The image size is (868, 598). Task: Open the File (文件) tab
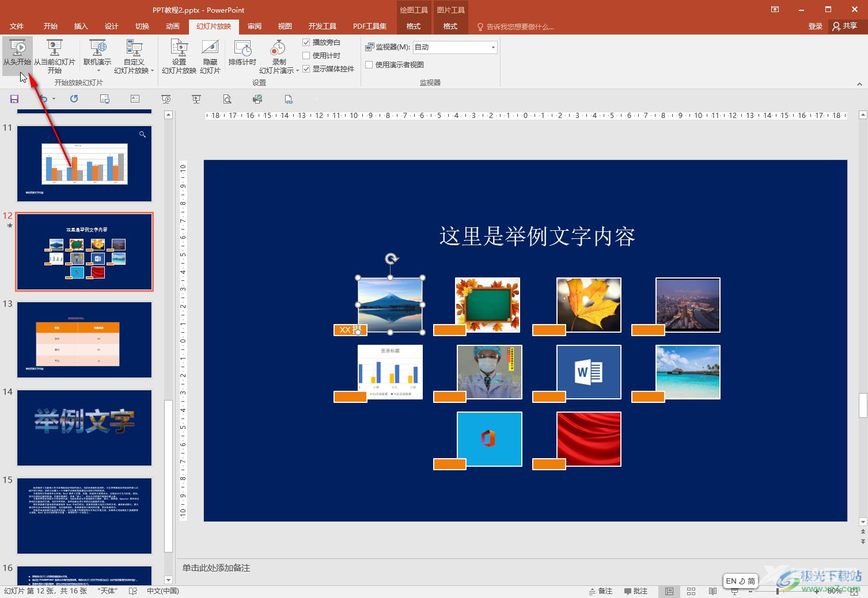(17, 26)
